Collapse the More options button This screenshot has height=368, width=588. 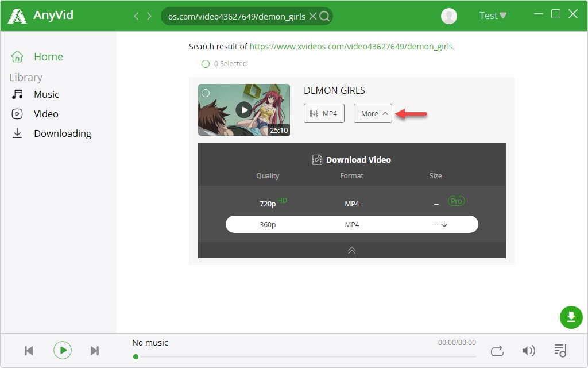pyautogui.click(x=373, y=113)
